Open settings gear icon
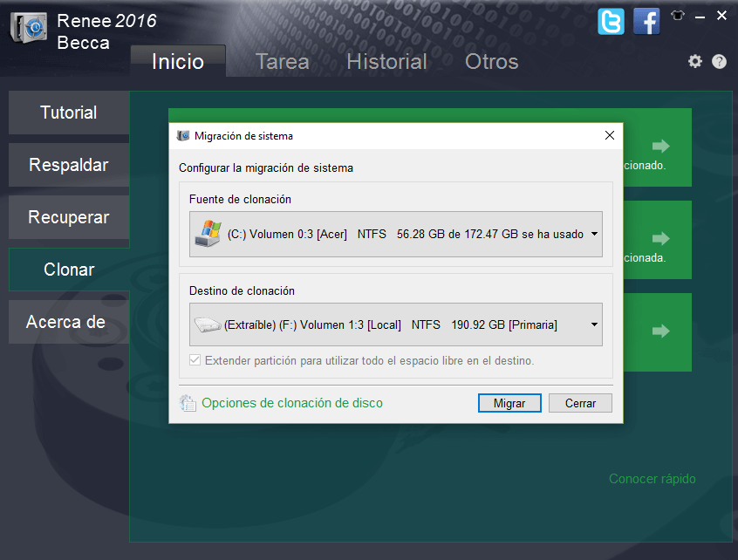Viewport: 738px width, 560px height. coord(695,61)
